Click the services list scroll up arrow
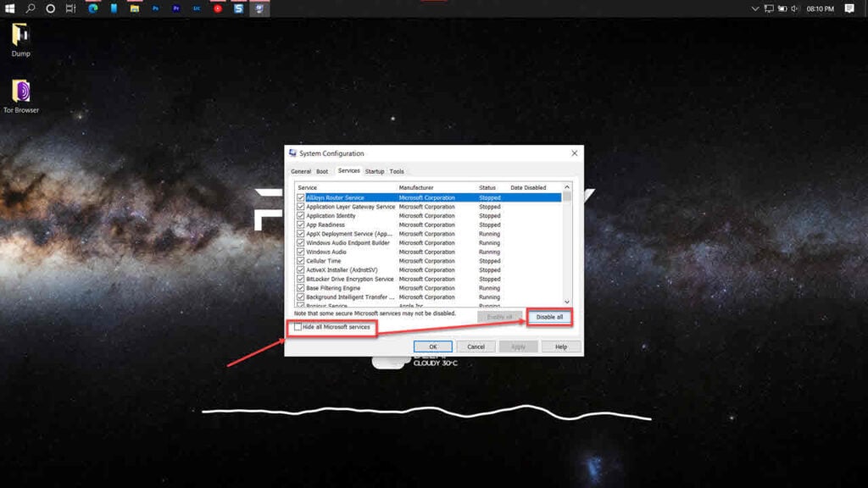 [x=567, y=187]
